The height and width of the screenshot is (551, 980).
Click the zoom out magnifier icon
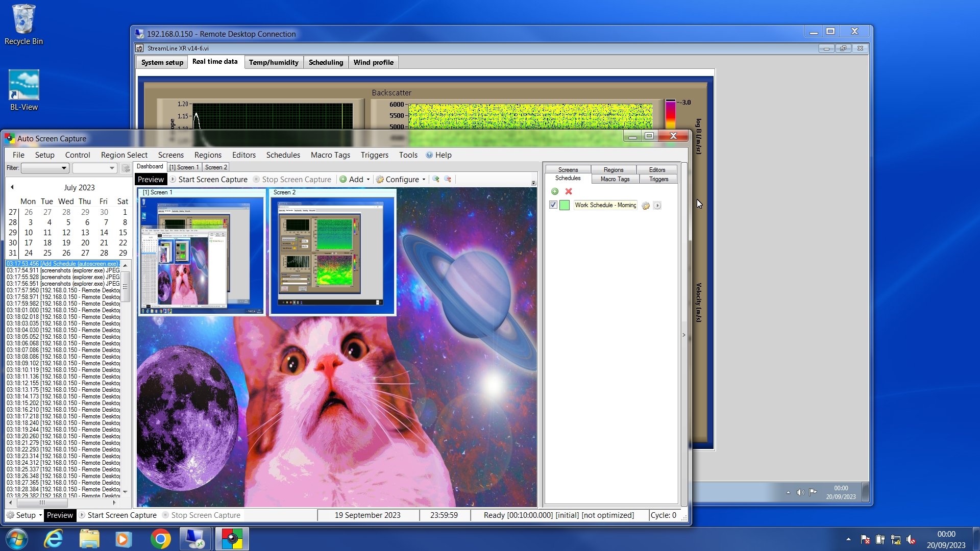(448, 179)
